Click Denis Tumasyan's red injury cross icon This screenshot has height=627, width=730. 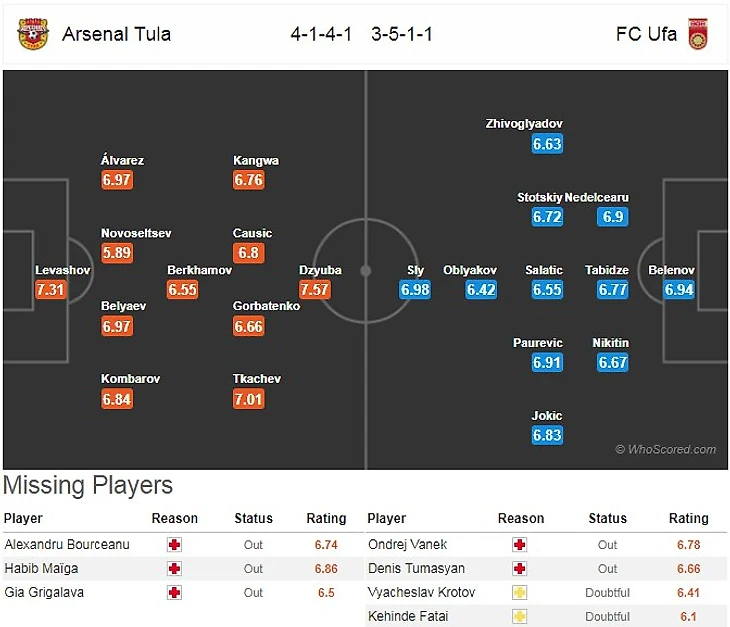520,568
